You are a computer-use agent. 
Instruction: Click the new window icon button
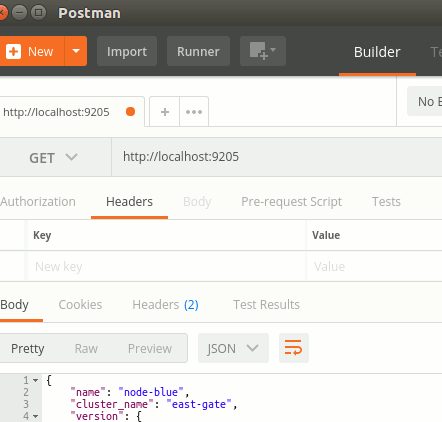(263, 51)
